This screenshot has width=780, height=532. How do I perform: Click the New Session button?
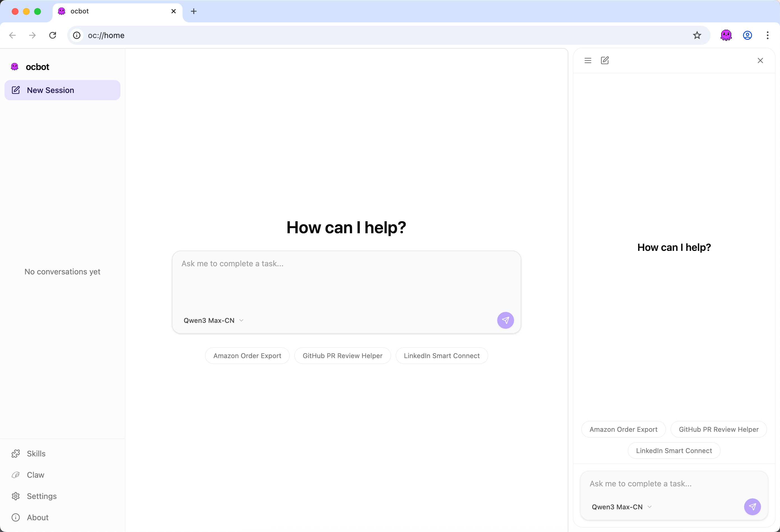[x=62, y=90]
